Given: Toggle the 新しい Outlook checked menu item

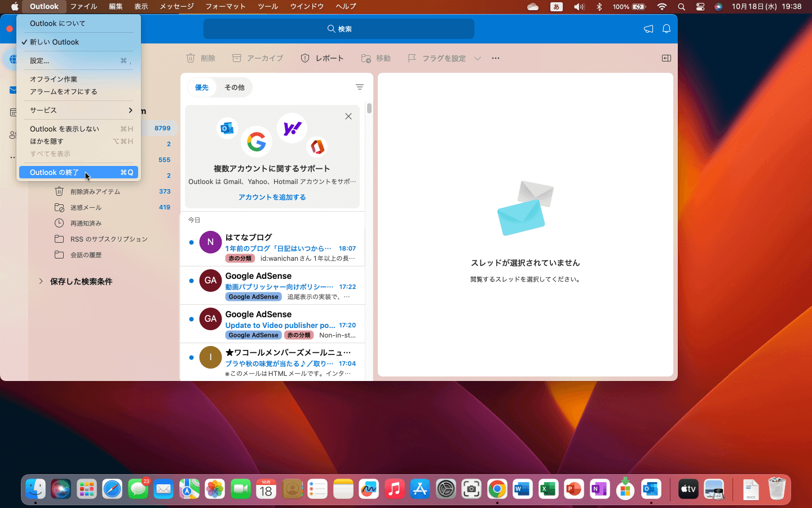Looking at the screenshot, I should [x=78, y=42].
